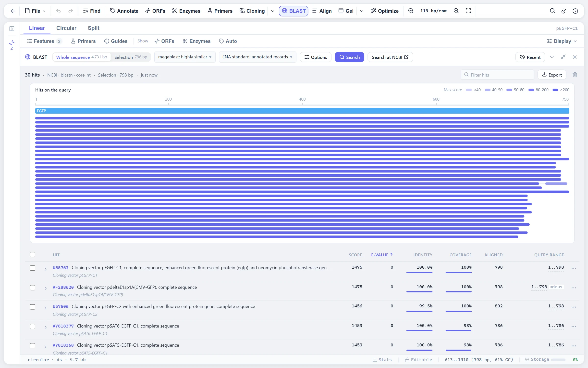Go back with the left arrow icon
Image resolution: width=588 pixels, height=368 pixels.
[x=13, y=11]
